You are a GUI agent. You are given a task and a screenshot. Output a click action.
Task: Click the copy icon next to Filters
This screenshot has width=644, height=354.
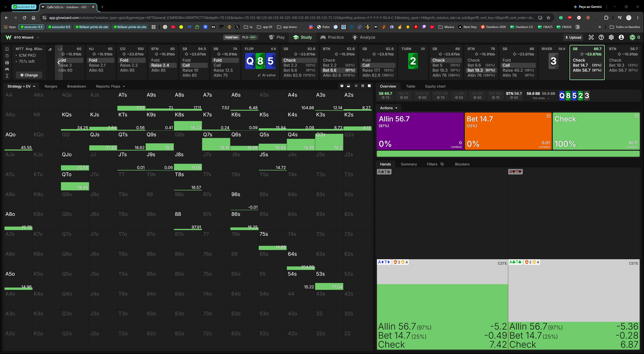point(442,164)
